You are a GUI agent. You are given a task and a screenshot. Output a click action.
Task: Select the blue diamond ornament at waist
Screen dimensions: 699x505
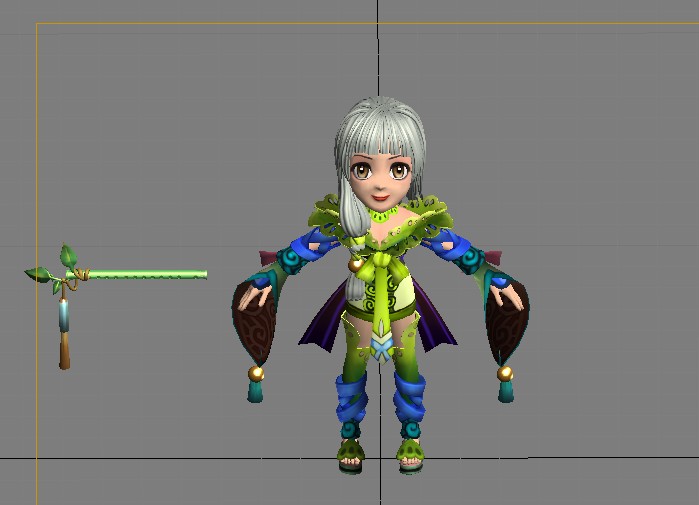point(381,347)
